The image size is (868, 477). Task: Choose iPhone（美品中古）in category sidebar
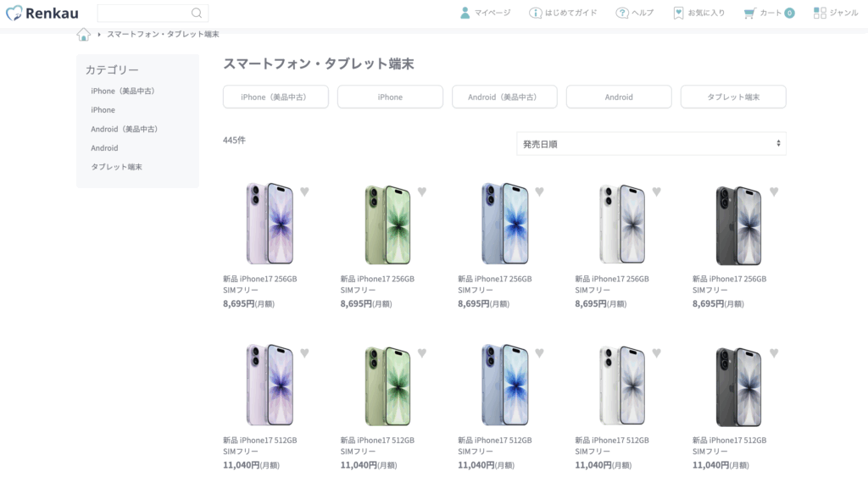tap(123, 91)
